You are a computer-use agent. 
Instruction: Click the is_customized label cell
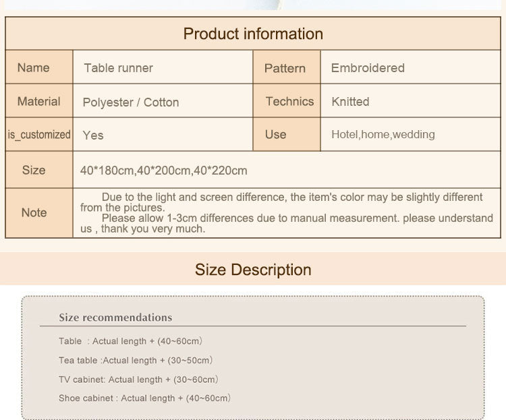(x=39, y=135)
